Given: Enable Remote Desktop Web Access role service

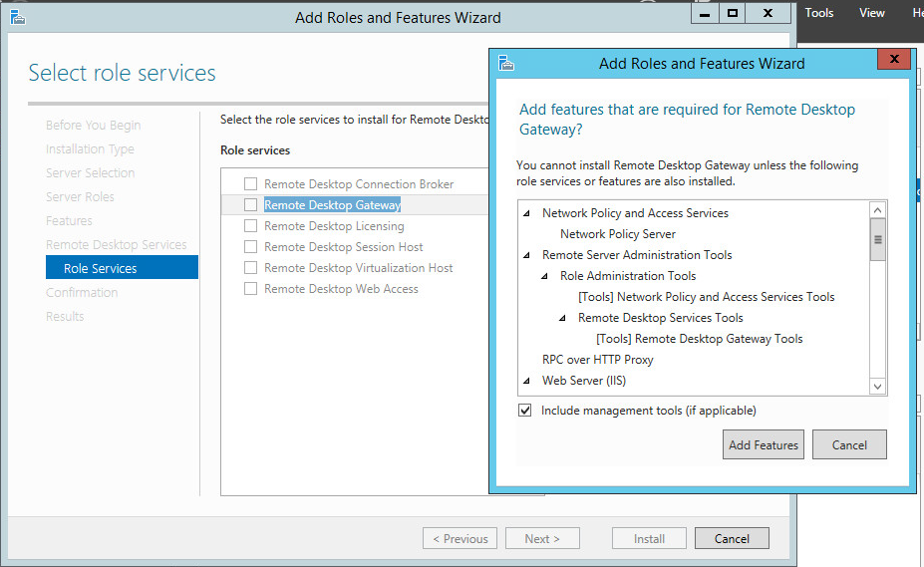Looking at the screenshot, I should (x=251, y=289).
